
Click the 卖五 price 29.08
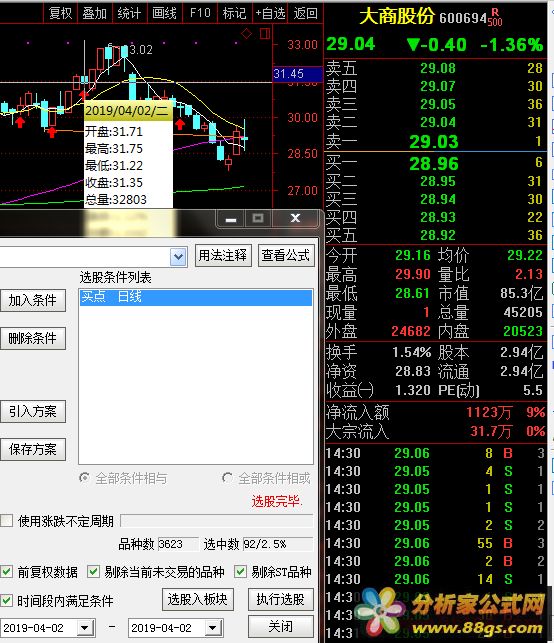(x=438, y=68)
